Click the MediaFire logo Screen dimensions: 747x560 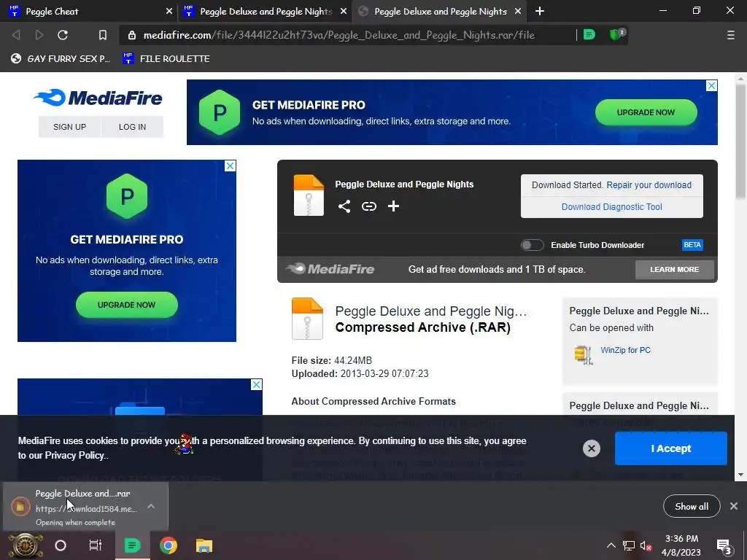(98, 98)
